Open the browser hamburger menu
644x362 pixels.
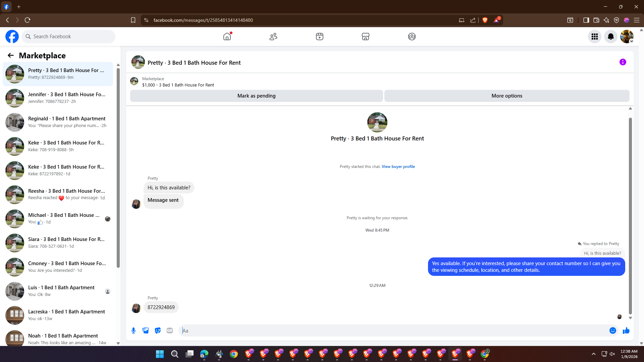[x=637, y=20]
